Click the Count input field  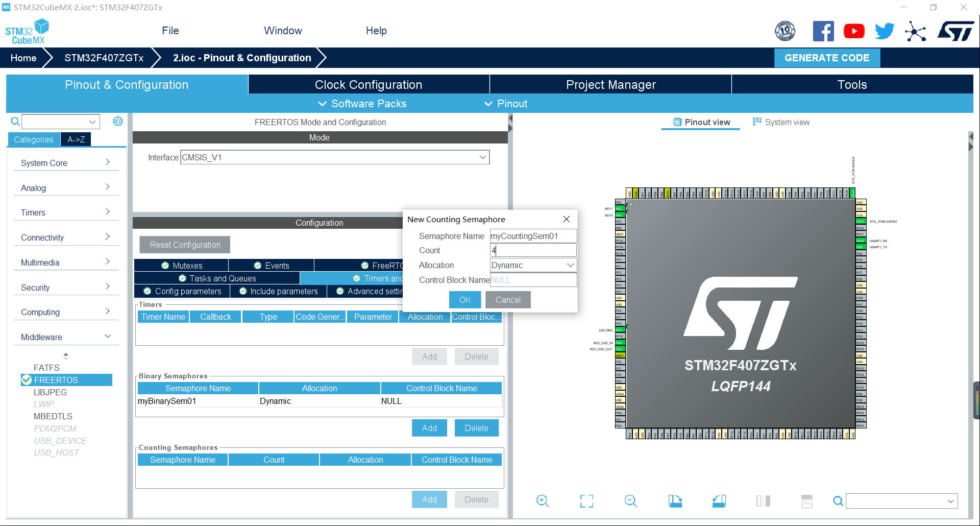pyautogui.click(x=533, y=250)
